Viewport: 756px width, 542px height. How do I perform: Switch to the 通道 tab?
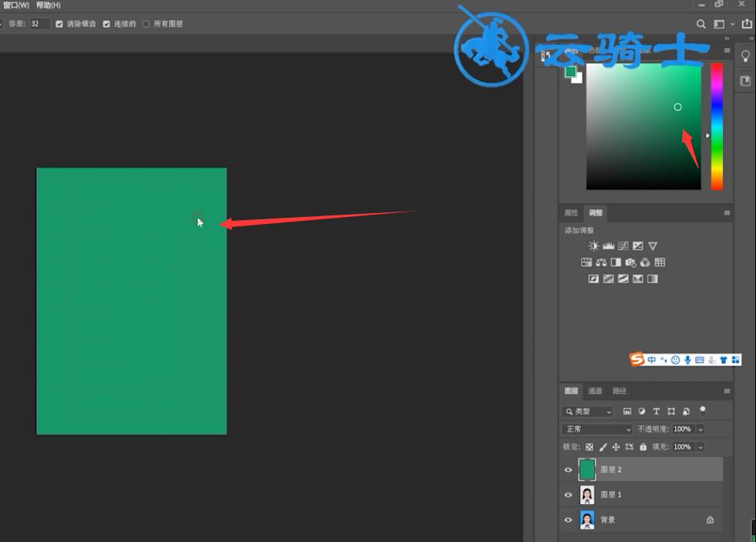point(595,391)
